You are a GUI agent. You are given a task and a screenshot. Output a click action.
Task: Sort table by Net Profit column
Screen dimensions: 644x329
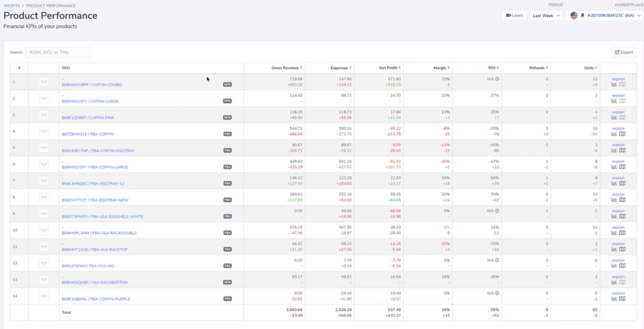pos(389,68)
